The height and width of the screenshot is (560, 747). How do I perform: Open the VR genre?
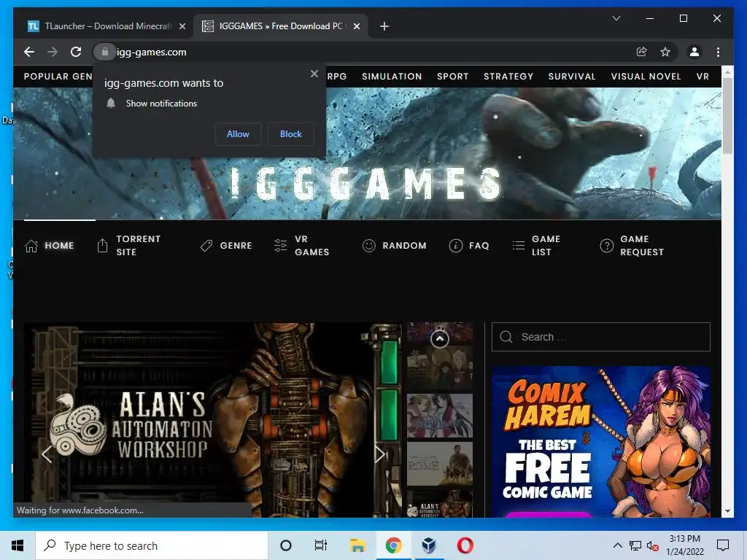point(703,76)
